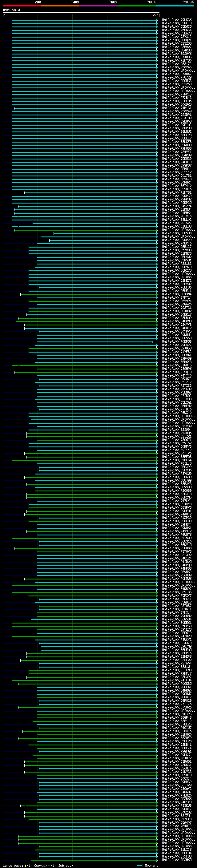Select the UniRef100_Q4H1G1 label
This screenshot has height=868, width=197.
click(x=177, y=108)
